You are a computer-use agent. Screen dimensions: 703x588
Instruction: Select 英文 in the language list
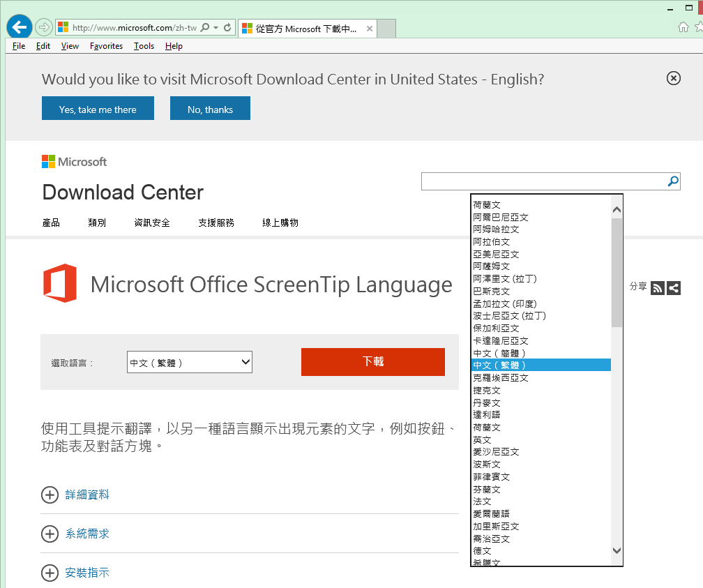(x=542, y=440)
